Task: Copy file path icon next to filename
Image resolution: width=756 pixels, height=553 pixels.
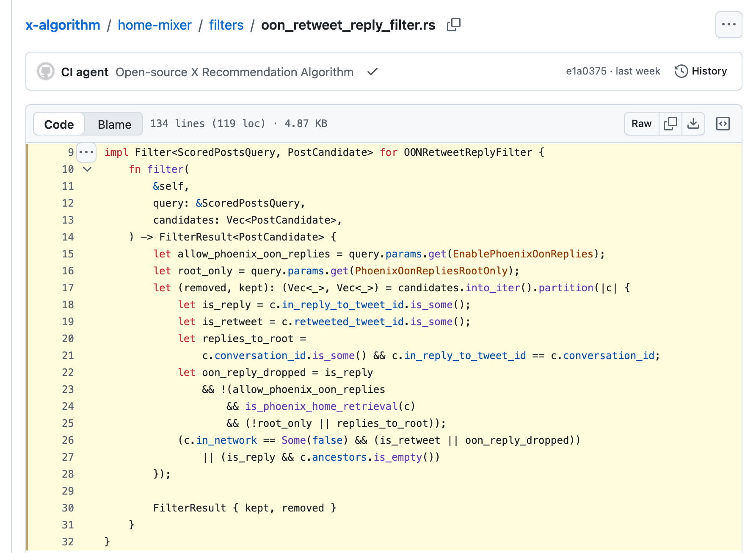Action: (x=453, y=25)
